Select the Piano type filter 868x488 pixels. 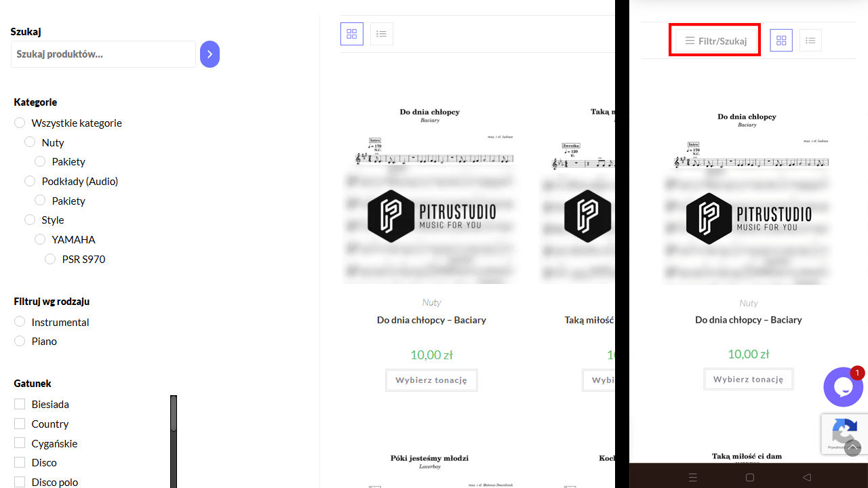(20, 341)
